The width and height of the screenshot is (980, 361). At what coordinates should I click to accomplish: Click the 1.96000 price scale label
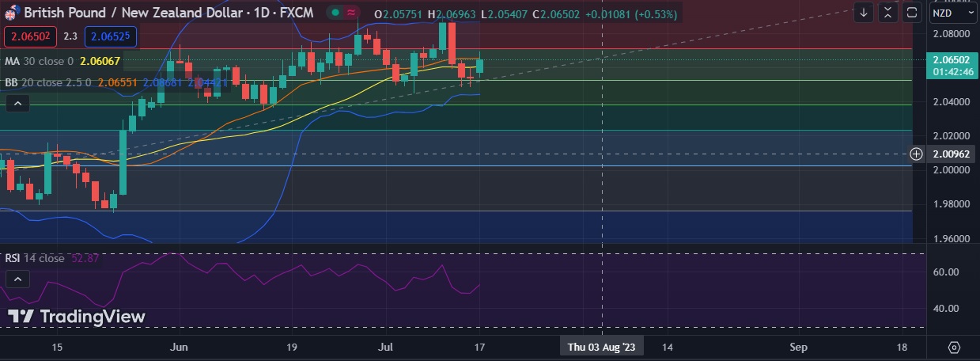tap(952, 238)
